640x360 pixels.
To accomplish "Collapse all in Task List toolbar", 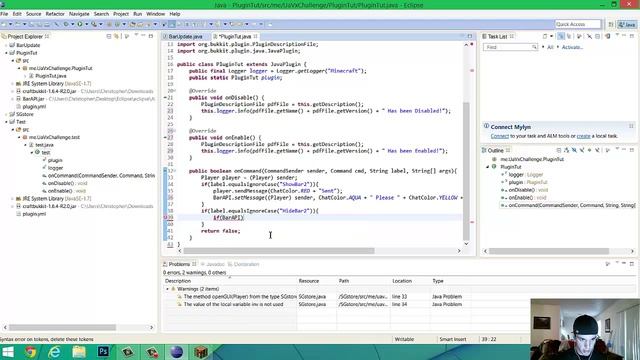I will click(597, 36).
